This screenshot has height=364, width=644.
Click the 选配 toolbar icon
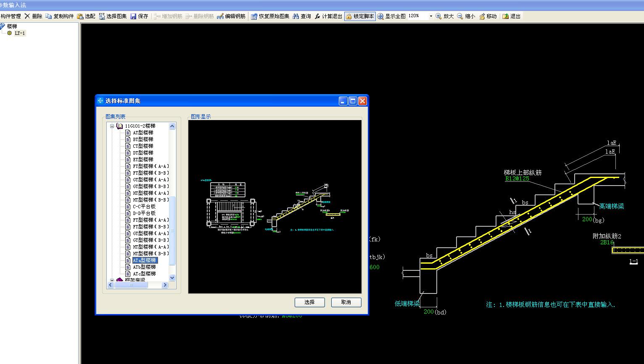[80, 16]
